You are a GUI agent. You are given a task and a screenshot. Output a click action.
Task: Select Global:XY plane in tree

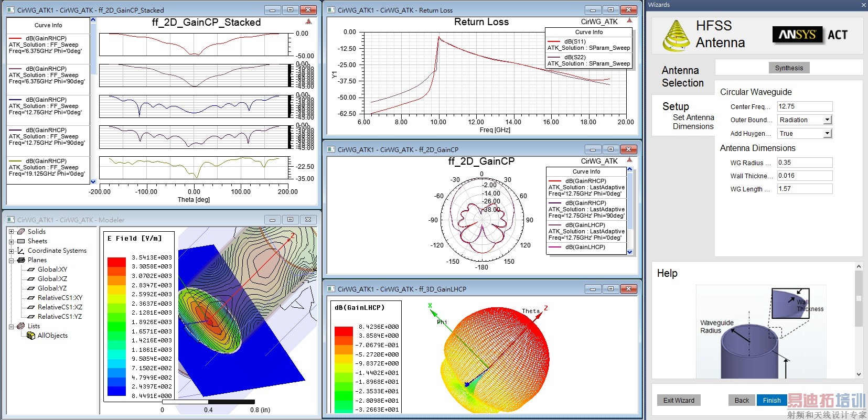click(x=52, y=270)
